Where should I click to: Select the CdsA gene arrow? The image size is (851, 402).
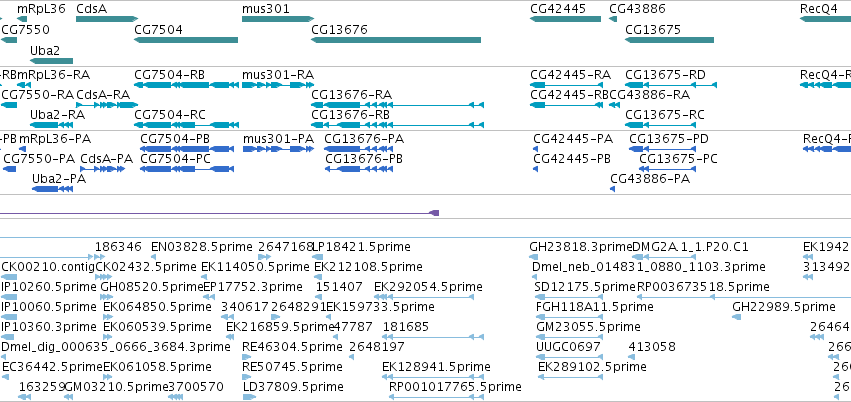107,19
